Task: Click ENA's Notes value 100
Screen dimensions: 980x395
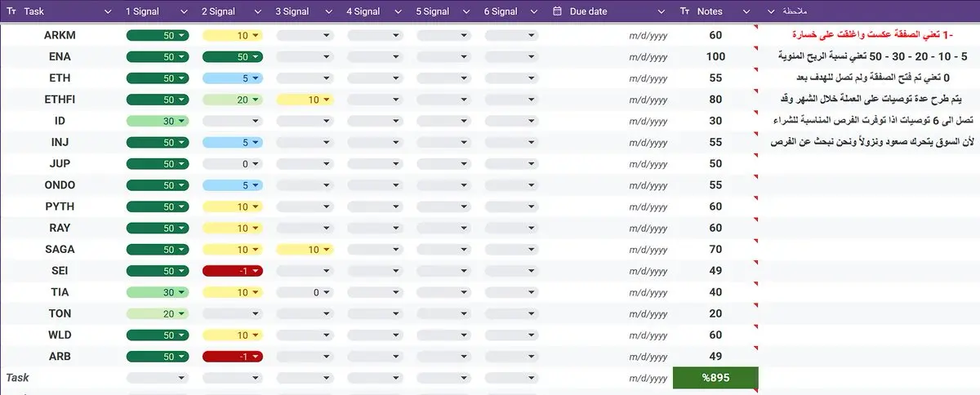Action: (715, 57)
